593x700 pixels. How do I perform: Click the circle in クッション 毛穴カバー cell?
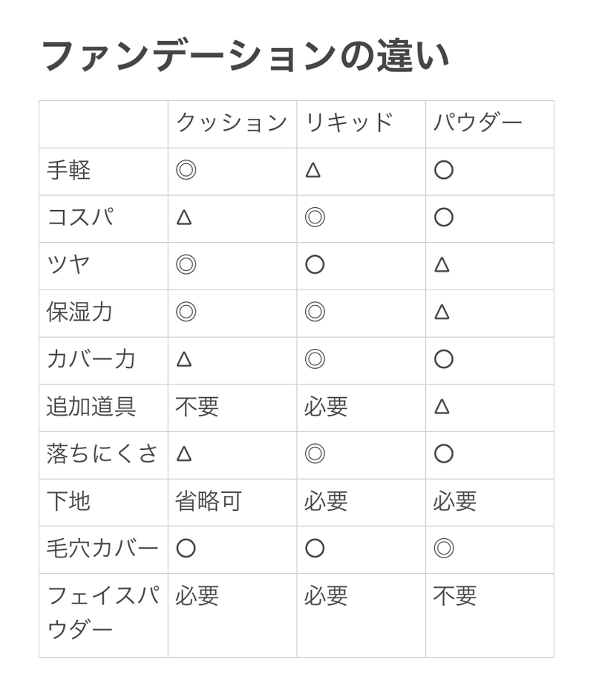click(186, 549)
